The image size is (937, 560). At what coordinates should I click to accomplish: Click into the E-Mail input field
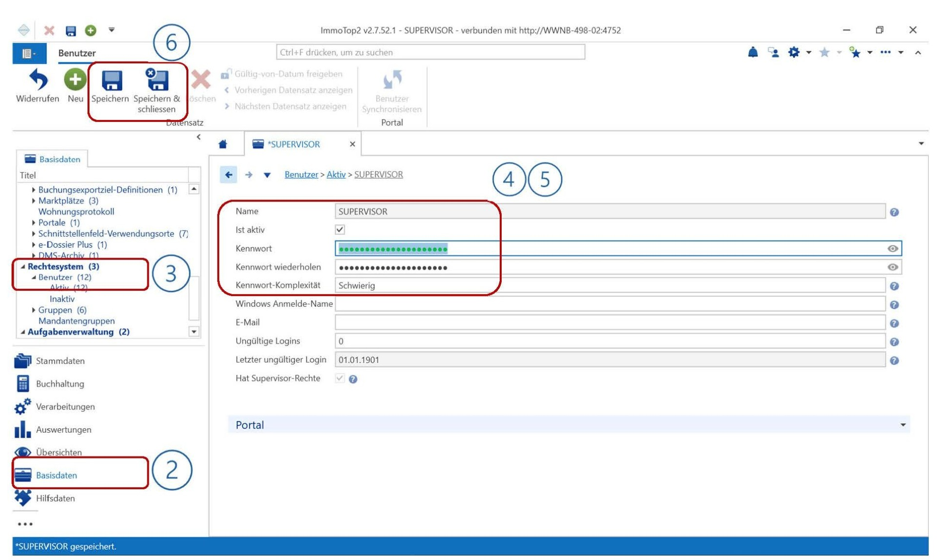pyautogui.click(x=610, y=323)
